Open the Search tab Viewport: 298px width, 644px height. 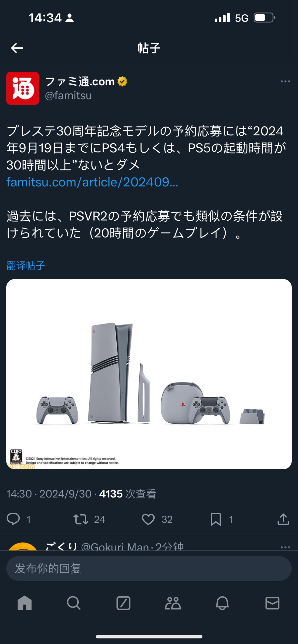coord(74,603)
